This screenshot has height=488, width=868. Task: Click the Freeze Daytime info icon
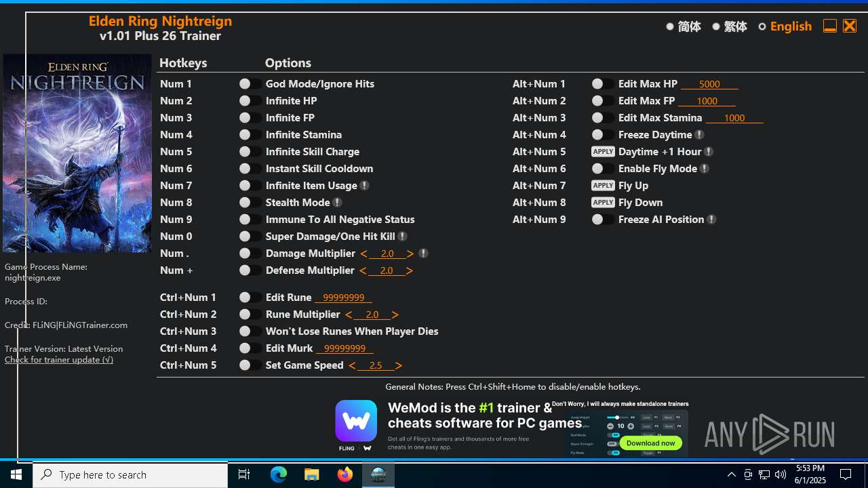pyautogui.click(x=699, y=135)
